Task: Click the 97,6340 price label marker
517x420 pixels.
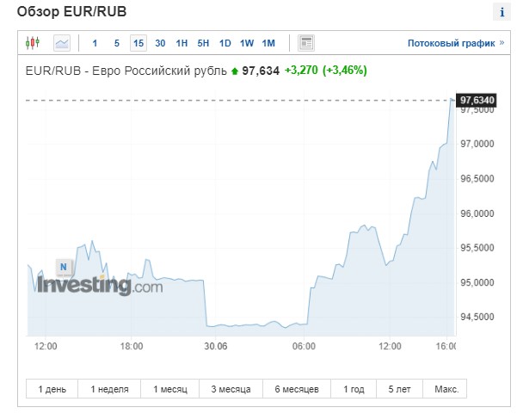Action: (477, 100)
